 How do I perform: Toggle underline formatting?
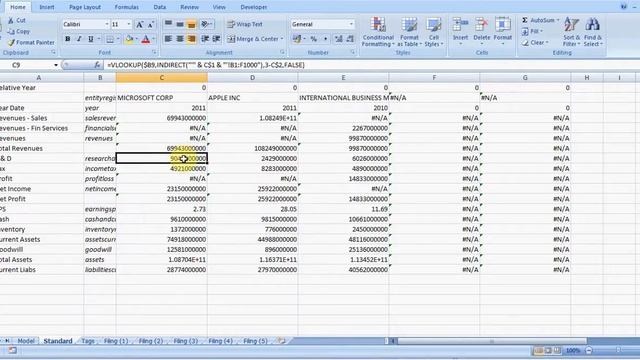(x=91, y=39)
